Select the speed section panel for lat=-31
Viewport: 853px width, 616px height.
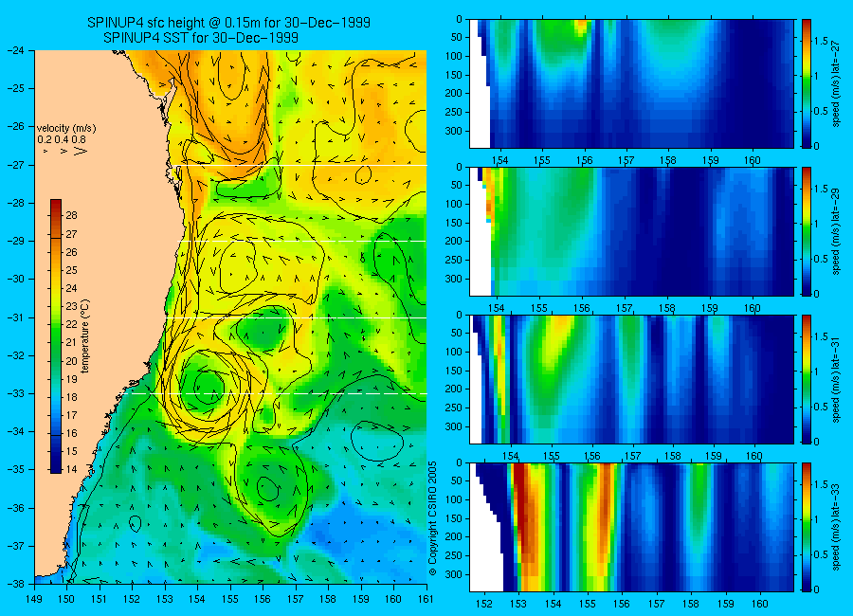point(631,379)
